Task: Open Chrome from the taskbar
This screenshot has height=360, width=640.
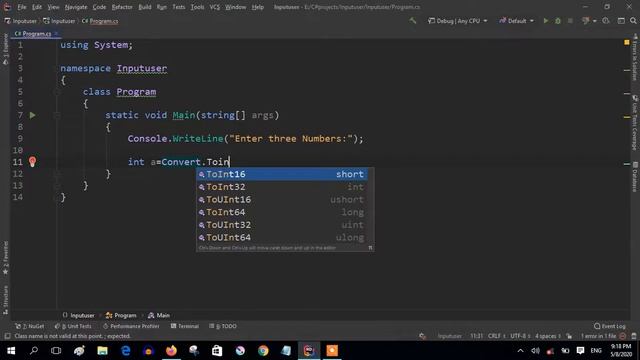Action: (263, 351)
